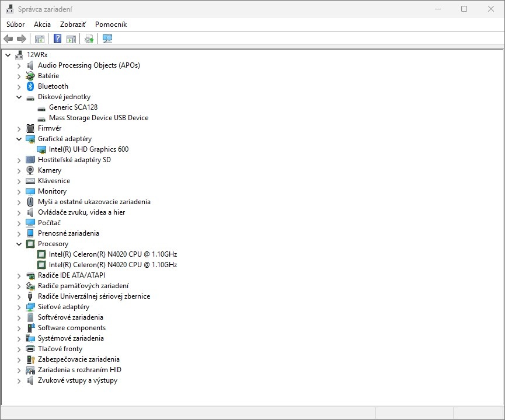Open the Zobraziť menu
This screenshot has height=420, width=505.
coord(72,24)
